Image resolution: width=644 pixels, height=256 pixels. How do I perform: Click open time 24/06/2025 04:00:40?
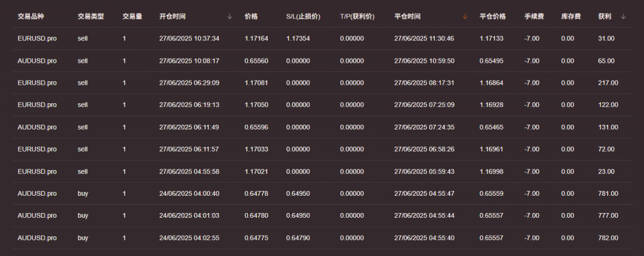tap(189, 193)
